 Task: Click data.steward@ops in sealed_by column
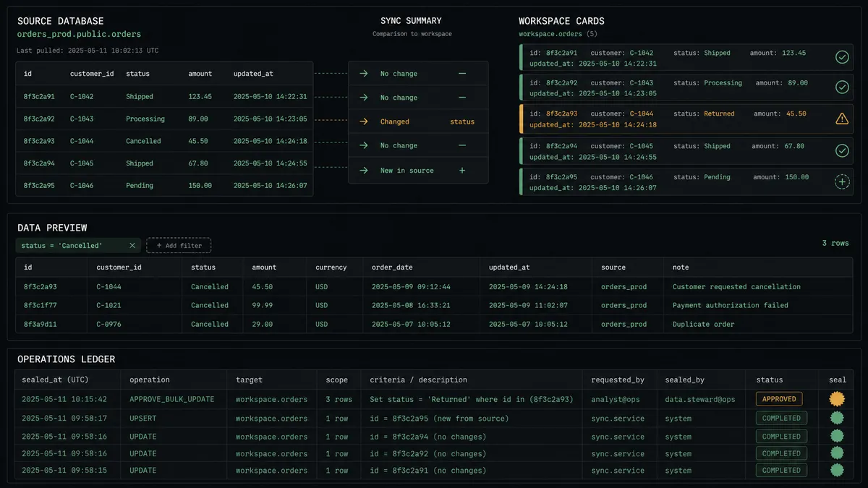pyautogui.click(x=699, y=399)
